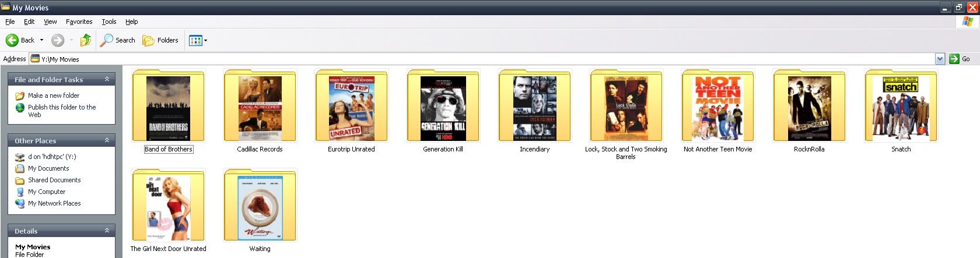This screenshot has width=980, height=258.
Task: Open the Favorites menu
Action: pos(79,22)
